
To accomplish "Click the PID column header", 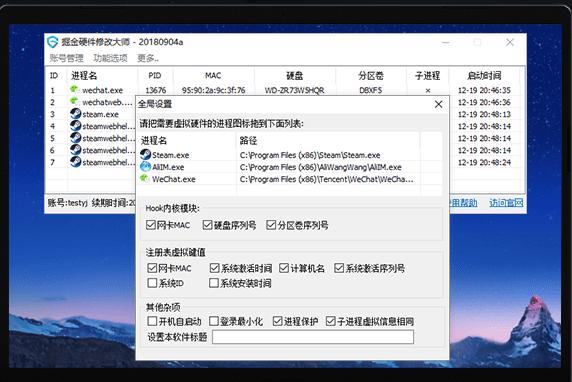I will (x=155, y=76).
